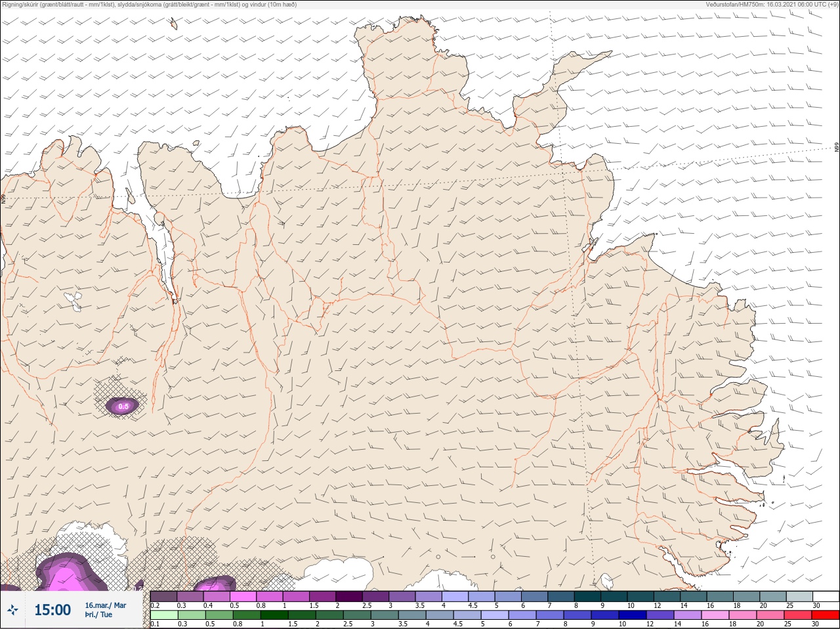
Task: Select upper legend dark teal swatch at 9
Action: [614, 596]
